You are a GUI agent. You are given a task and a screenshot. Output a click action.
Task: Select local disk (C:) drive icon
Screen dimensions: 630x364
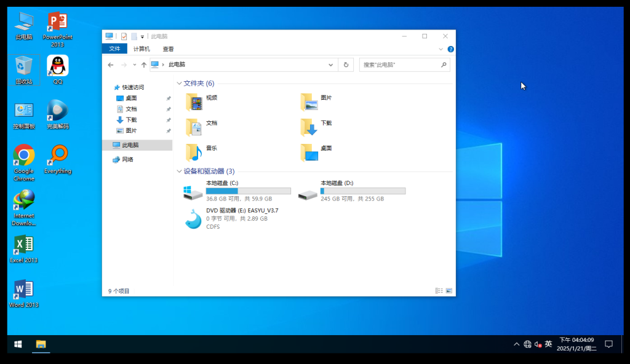(x=193, y=192)
